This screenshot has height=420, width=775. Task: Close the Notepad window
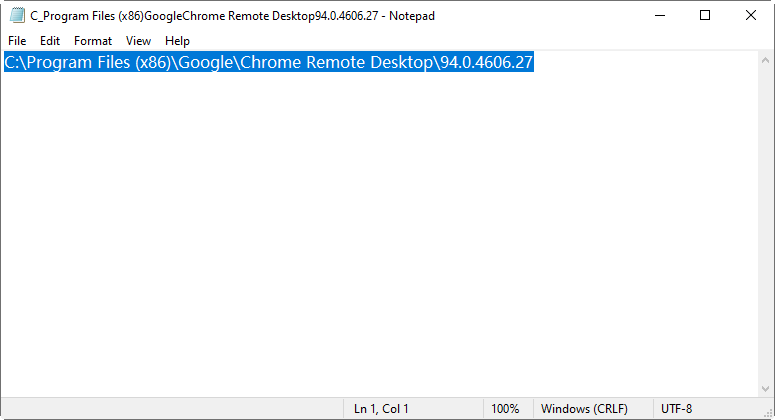[x=751, y=16]
